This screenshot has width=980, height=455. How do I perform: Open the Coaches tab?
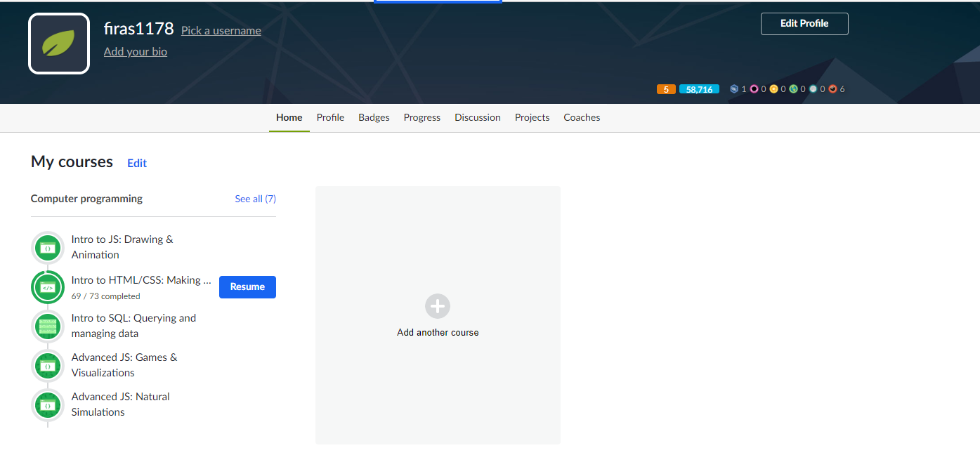coord(582,117)
